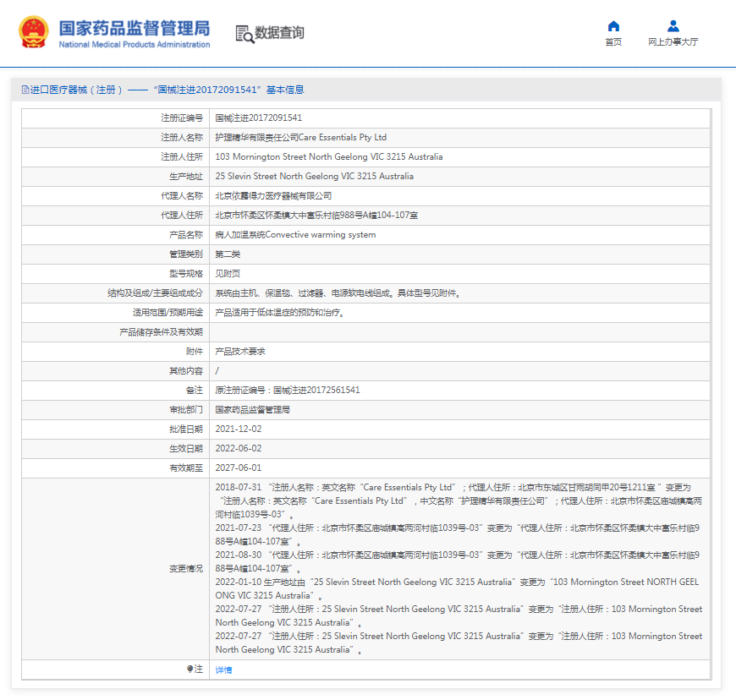Click the bullet icon beside 注

189,669
